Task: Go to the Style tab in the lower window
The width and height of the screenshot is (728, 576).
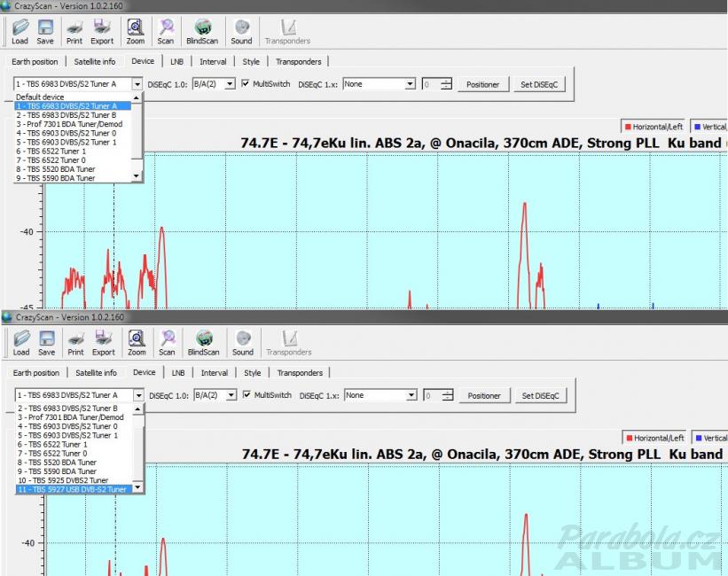Action: pos(253,373)
